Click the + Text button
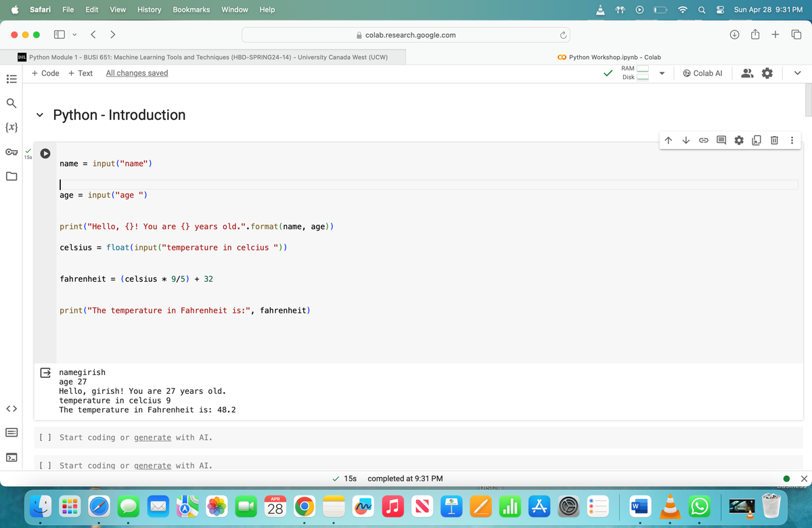812x528 pixels. tap(81, 73)
